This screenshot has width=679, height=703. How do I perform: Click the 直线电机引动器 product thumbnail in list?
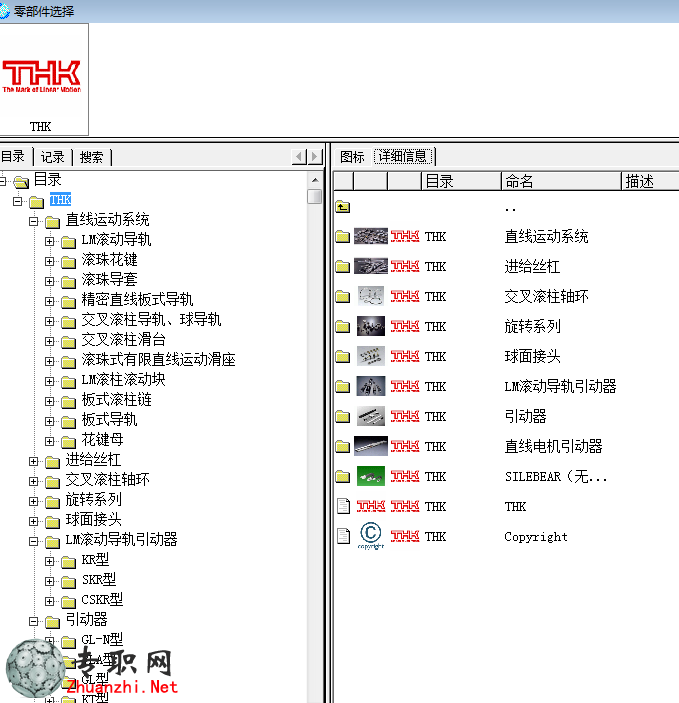370,446
